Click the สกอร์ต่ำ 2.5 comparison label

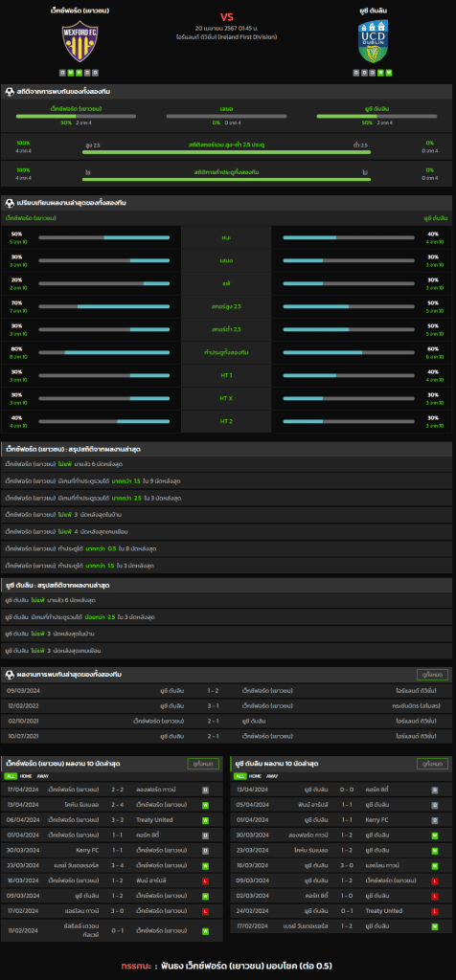pos(226,329)
